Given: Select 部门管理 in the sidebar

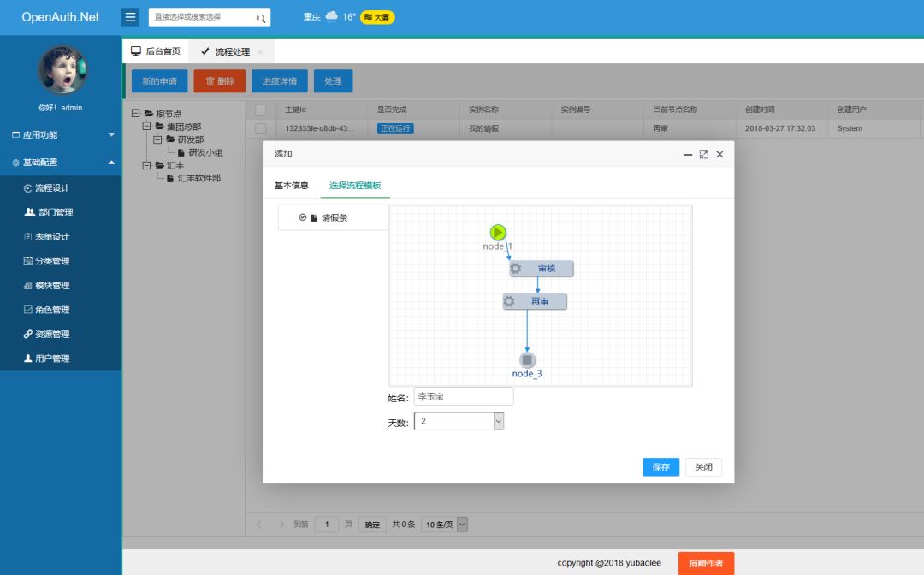Looking at the screenshot, I should pos(51,211).
